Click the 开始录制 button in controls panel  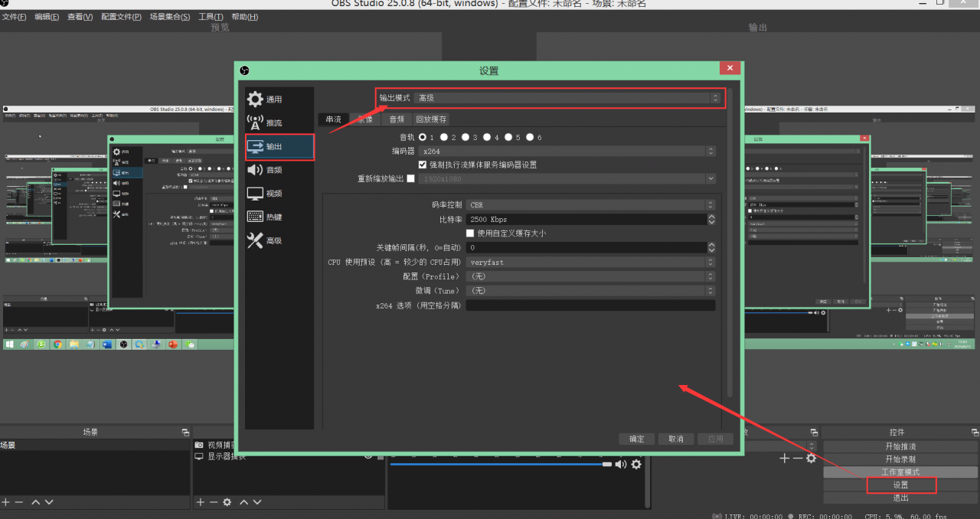(x=900, y=459)
